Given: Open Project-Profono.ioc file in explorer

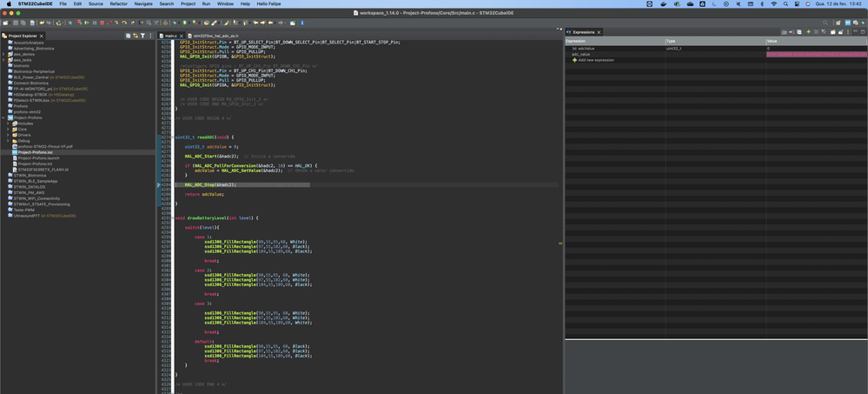Looking at the screenshot, I should (36, 152).
